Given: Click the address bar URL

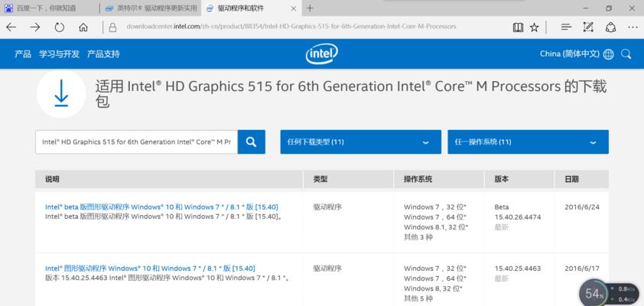Looking at the screenshot, I should click(x=291, y=27).
